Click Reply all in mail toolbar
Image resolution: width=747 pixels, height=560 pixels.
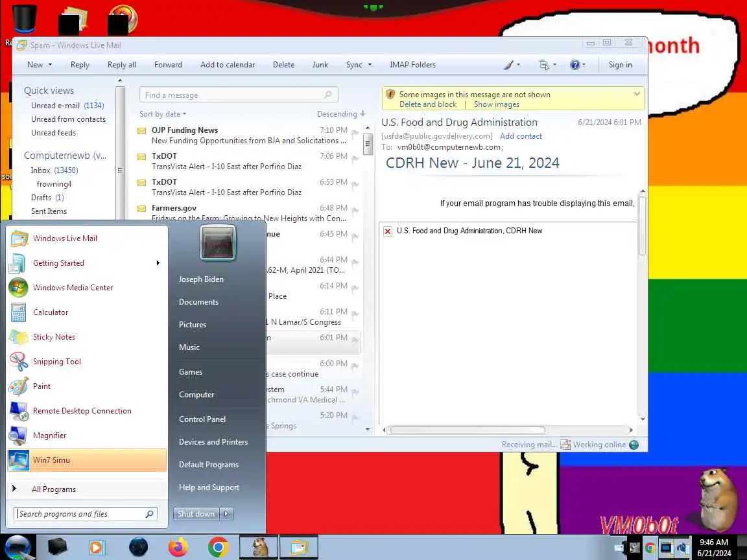click(x=121, y=65)
